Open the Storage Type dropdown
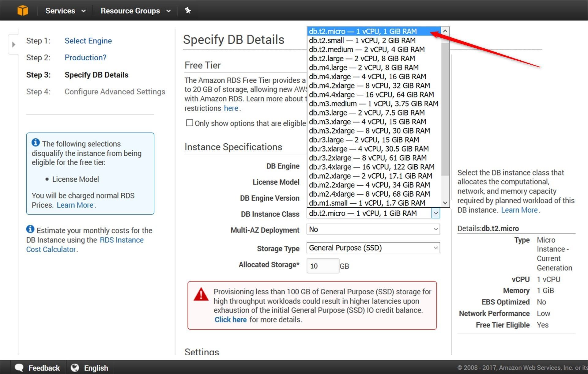588x374 pixels. [373, 247]
